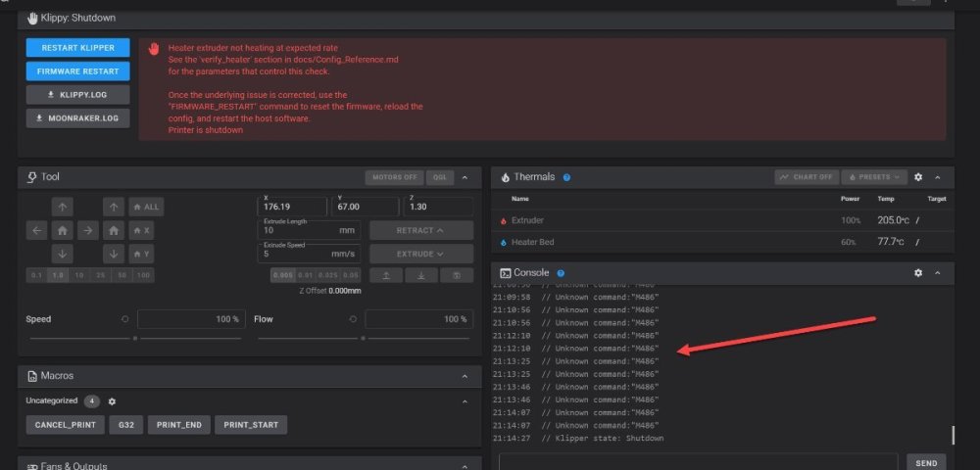This screenshot has height=470, width=980.
Task: Click the move left arrow in Tool
Action: [36, 230]
